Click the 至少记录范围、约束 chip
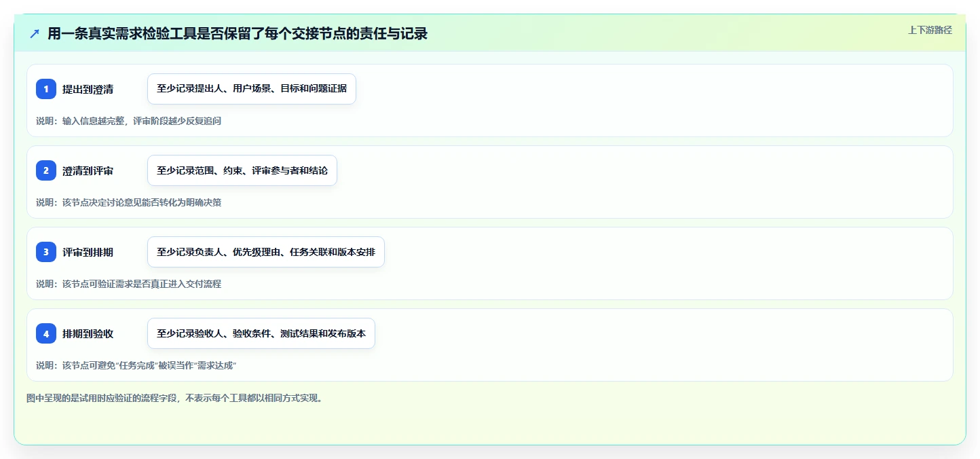The image size is (980, 459). [x=242, y=170]
